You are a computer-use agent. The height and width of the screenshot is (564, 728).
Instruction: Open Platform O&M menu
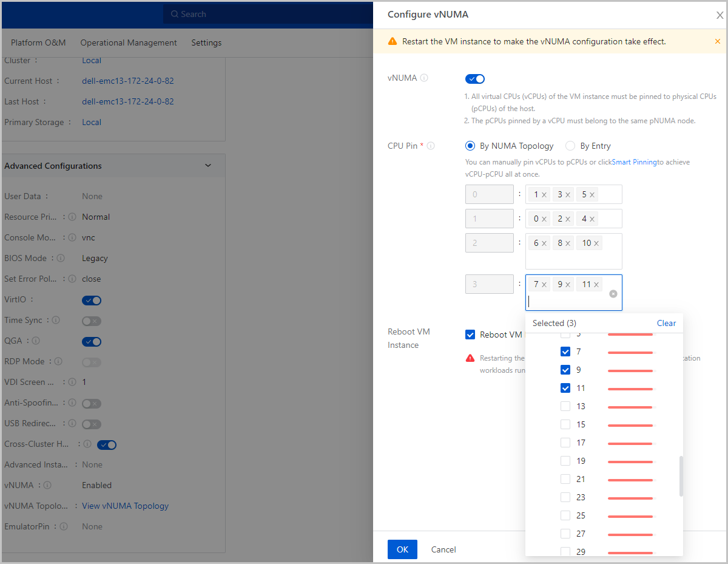pyautogui.click(x=38, y=42)
